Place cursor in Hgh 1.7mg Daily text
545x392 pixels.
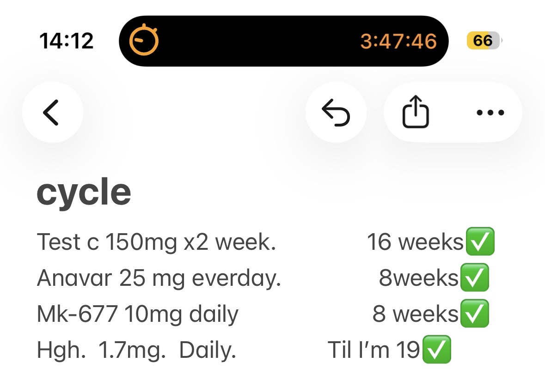[x=137, y=350]
